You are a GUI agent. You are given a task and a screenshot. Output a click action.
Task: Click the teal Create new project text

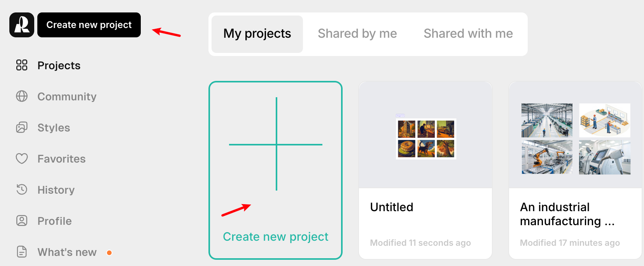point(275,236)
